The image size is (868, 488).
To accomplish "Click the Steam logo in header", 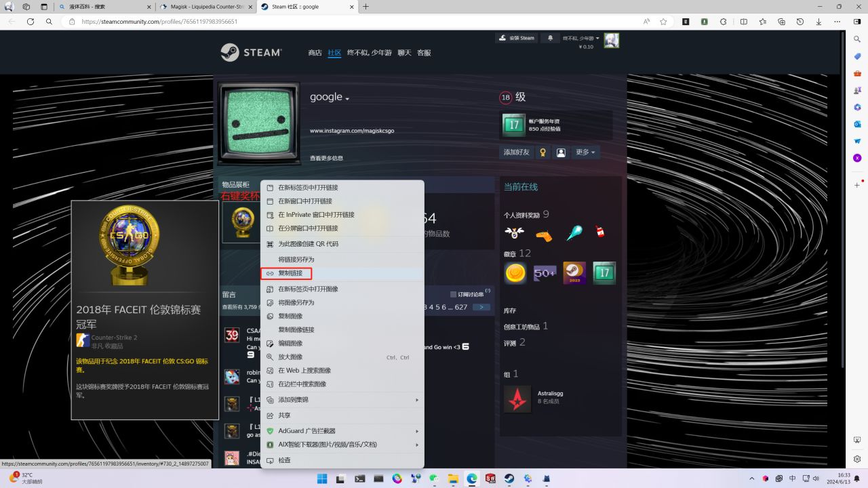I will [x=251, y=52].
